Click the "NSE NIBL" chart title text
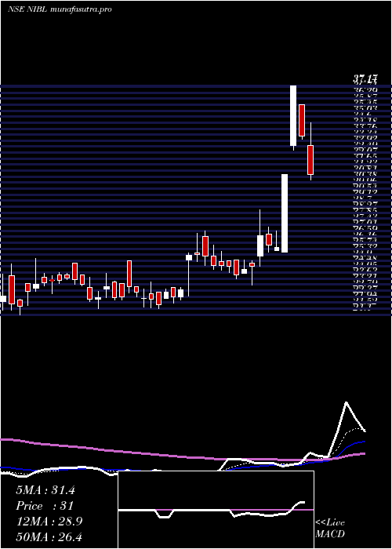392x549 pixels. coord(29,9)
